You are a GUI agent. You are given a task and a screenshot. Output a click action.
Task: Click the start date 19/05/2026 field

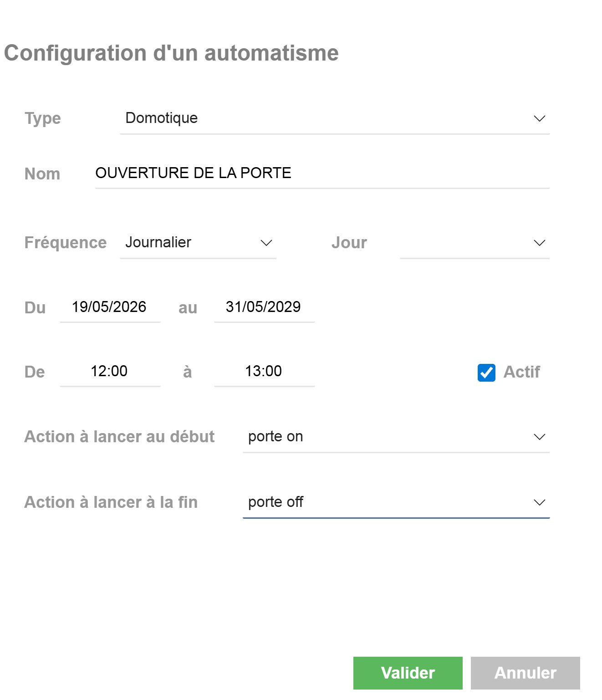click(x=110, y=307)
